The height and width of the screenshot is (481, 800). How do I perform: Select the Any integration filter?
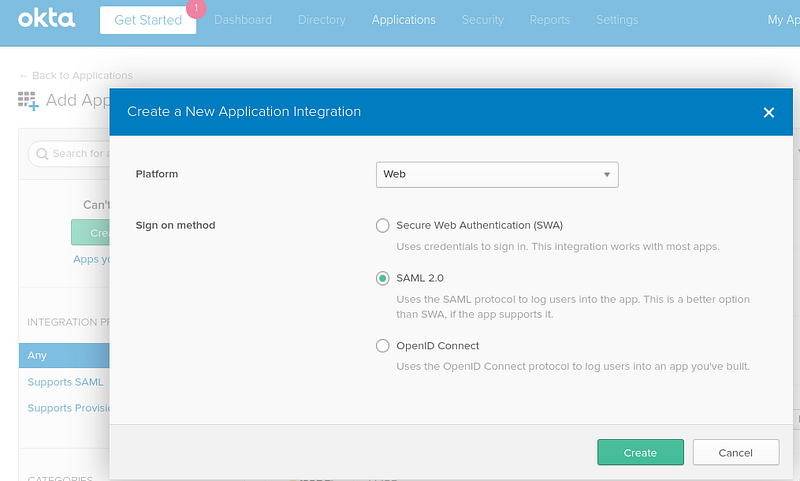click(64, 355)
